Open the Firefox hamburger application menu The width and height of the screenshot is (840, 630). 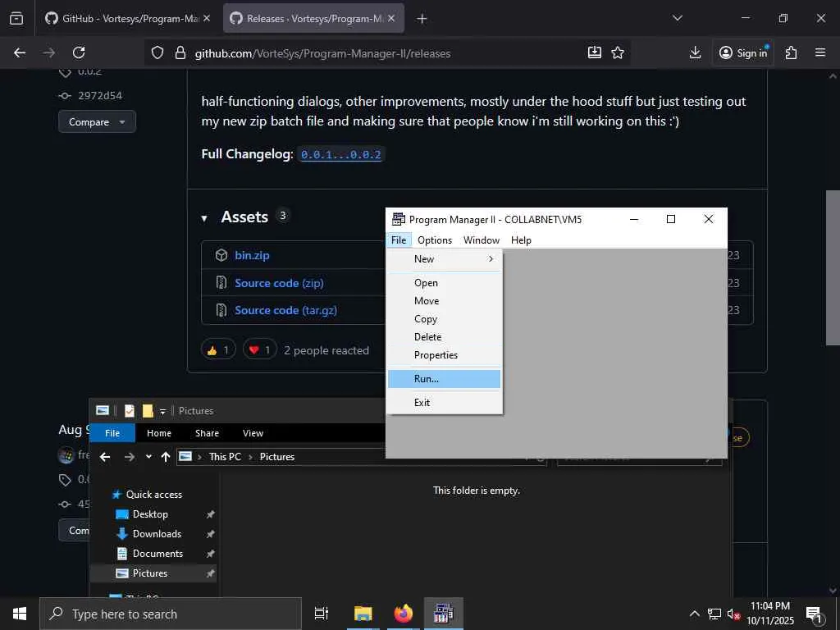(820, 52)
